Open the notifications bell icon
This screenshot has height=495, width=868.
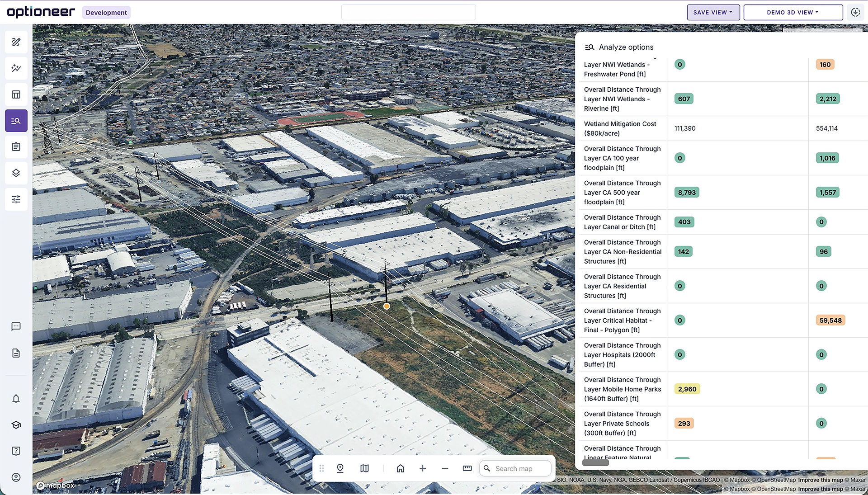point(16,399)
